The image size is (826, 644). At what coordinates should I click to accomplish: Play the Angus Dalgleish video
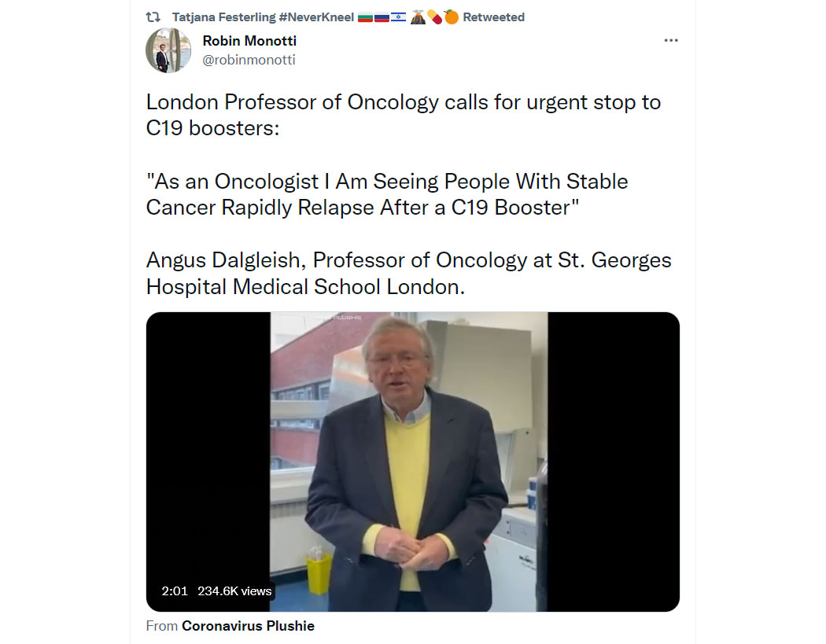(412, 462)
